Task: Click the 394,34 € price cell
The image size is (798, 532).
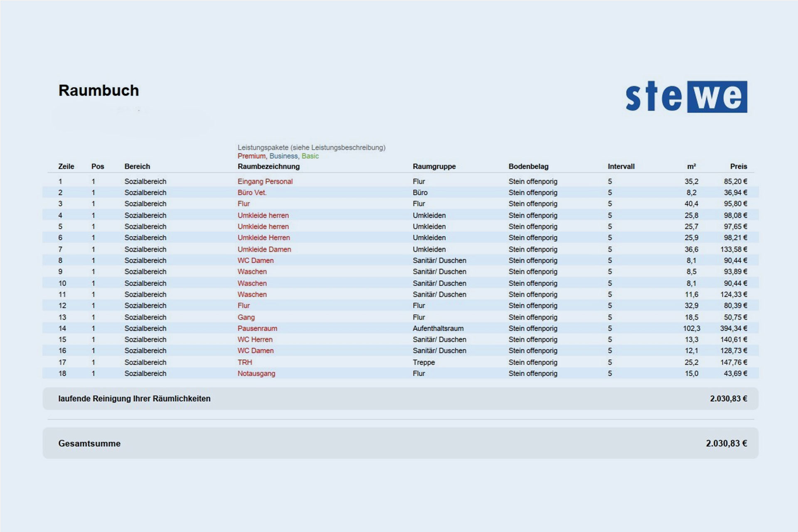Action: (733, 328)
